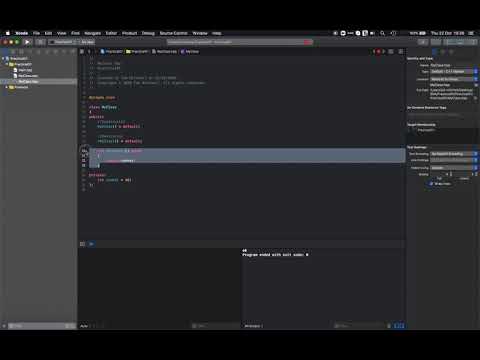Click the Tab width stepper

[x=451, y=174]
